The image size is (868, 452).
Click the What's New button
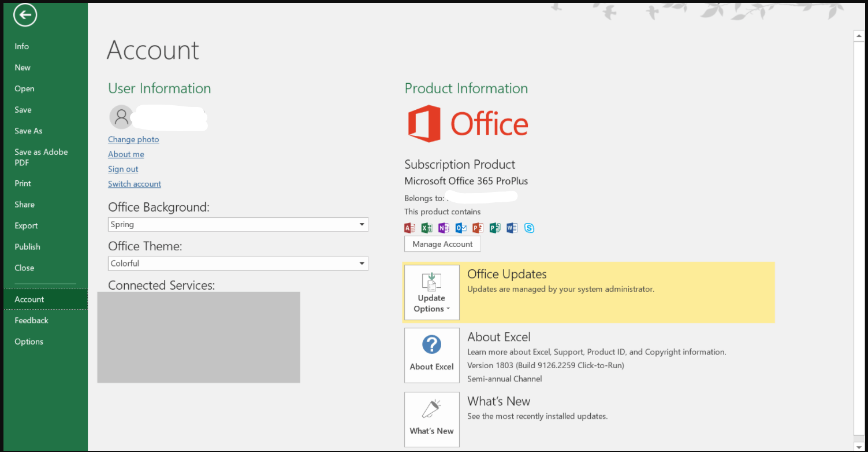click(x=432, y=420)
